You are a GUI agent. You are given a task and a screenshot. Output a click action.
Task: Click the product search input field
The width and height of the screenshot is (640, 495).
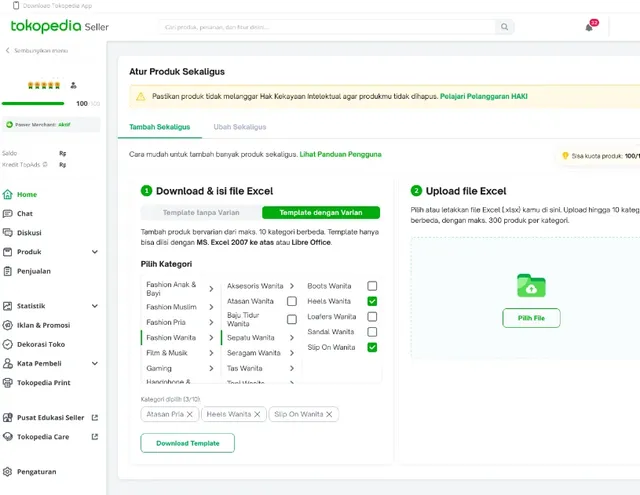coord(327,27)
